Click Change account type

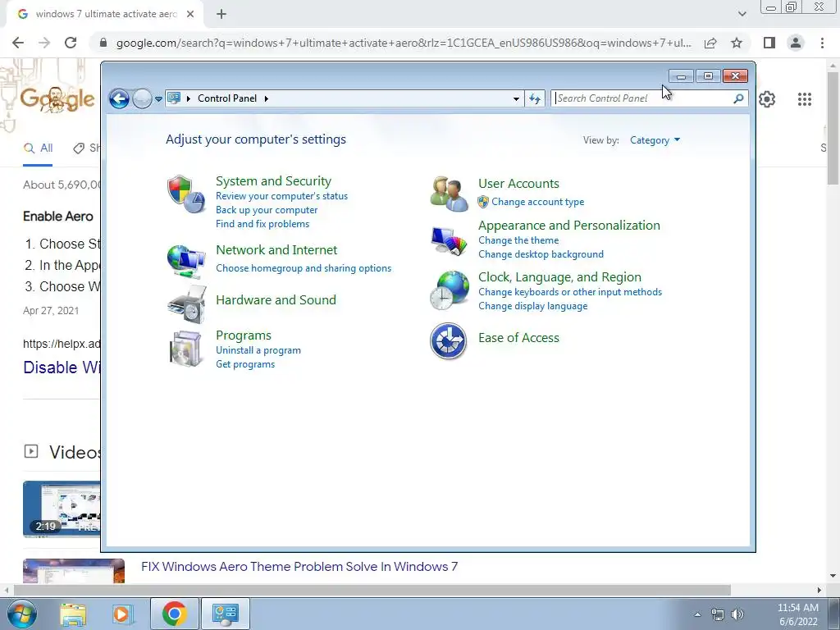point(538,202)
